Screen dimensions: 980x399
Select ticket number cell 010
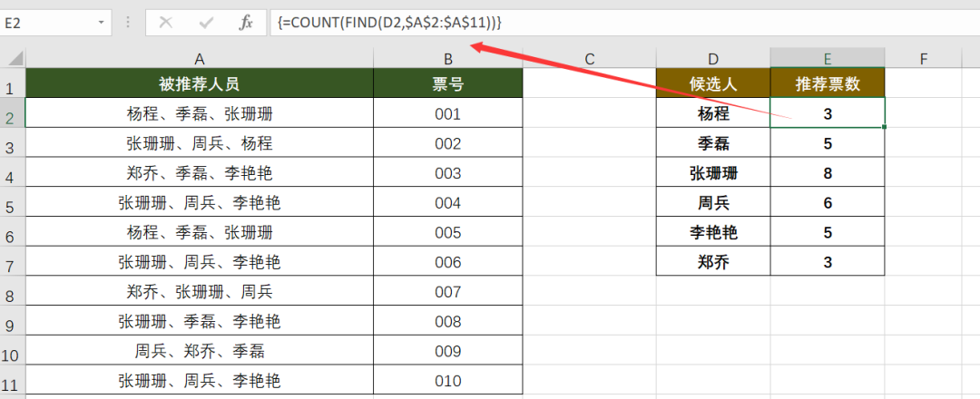pos(448,381)
